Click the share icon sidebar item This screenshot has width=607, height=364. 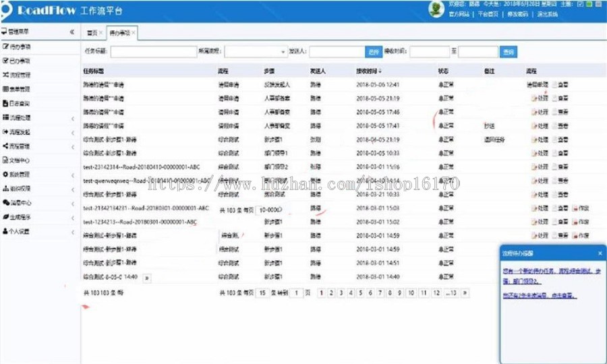pos(17,146)
